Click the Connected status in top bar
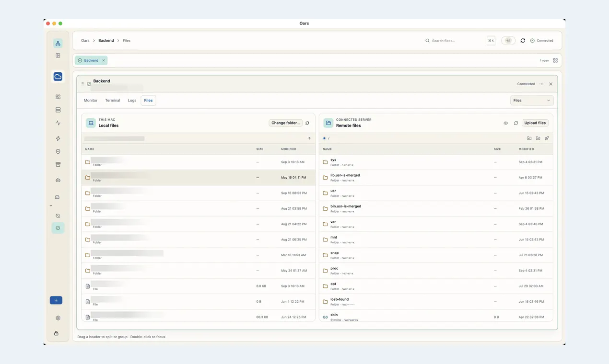The image size is (609, 364). tap(542, 41)
